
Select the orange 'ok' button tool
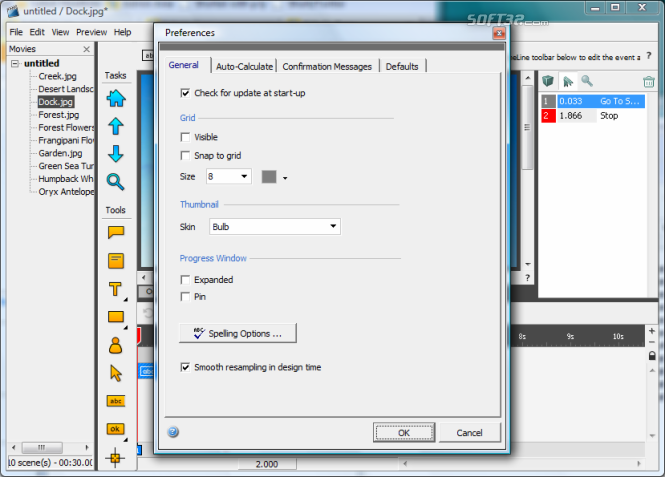point(115,429)
